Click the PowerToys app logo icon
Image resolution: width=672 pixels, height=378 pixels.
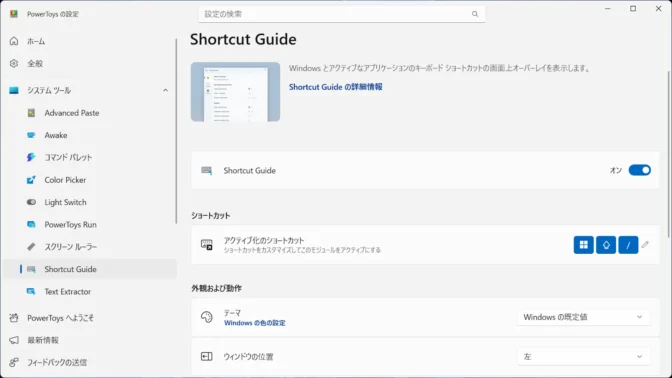(x=14, y=14)
